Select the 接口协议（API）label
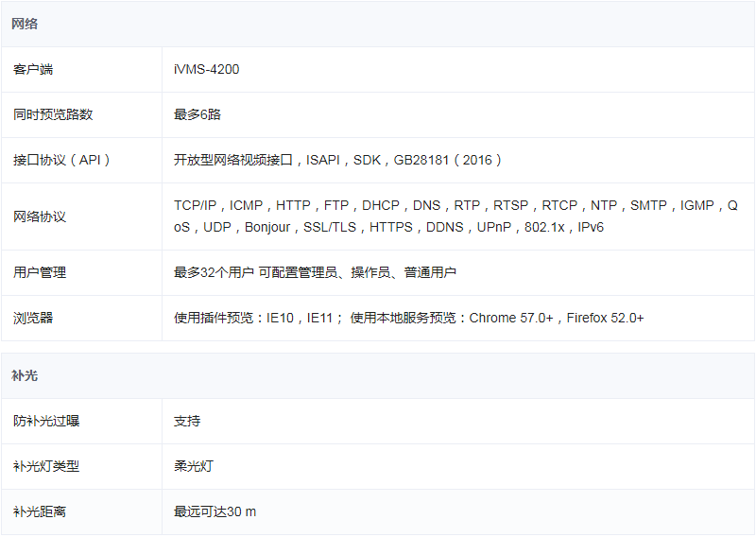 [x=61, y=160]
